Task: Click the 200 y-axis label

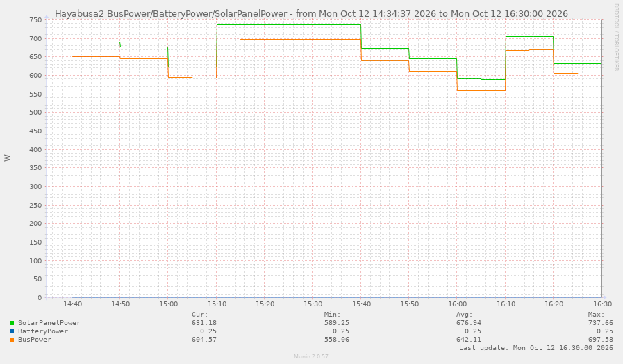Action: (x=35, y=224)
